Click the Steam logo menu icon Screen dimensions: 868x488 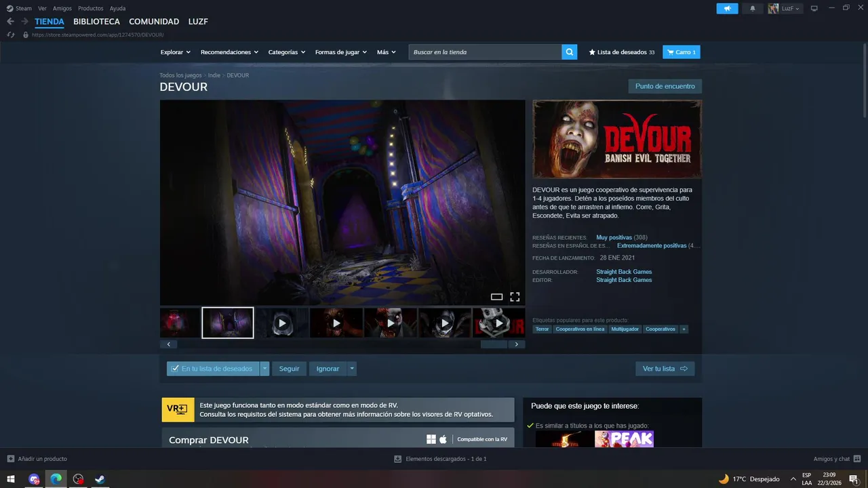point(9,8)
